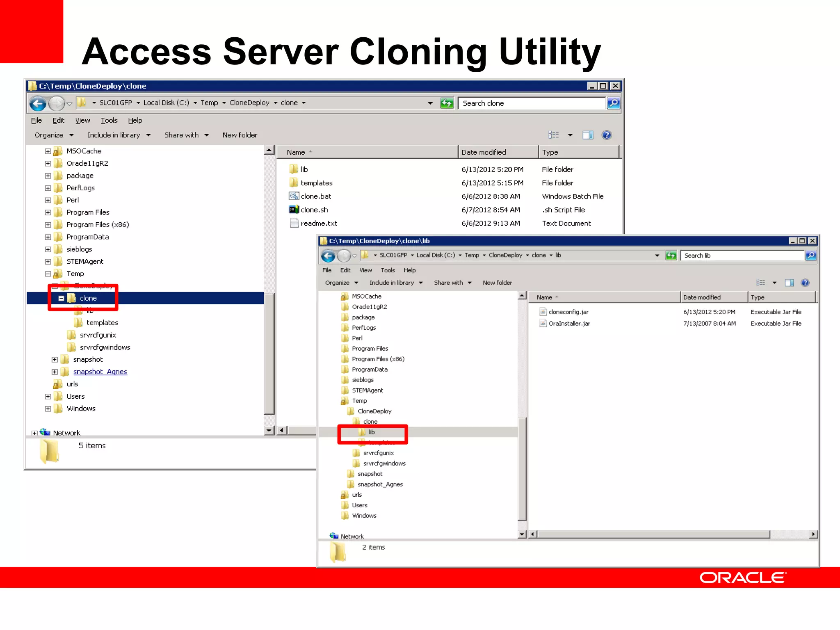Open the View menu in the clone window
This screenshot has width=840, height=630.
[82, 120]
